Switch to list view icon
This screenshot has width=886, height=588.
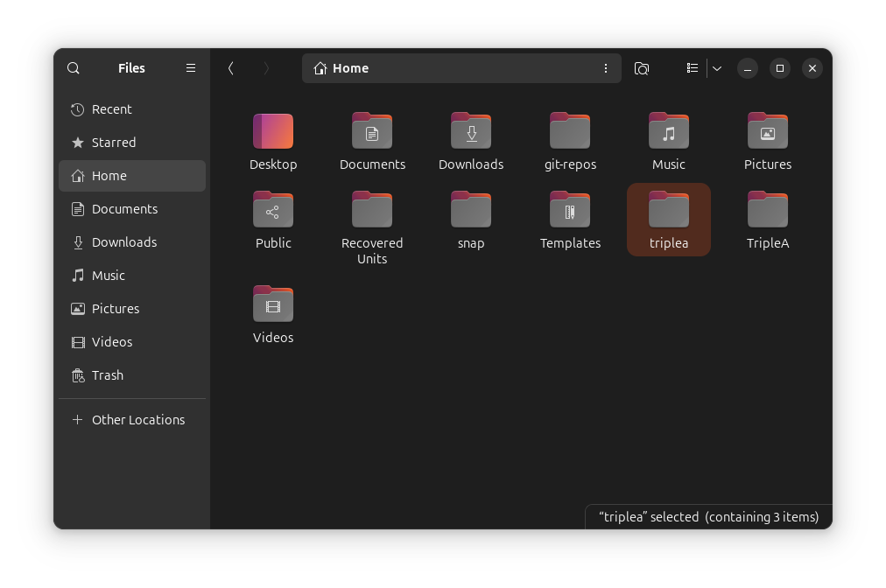click(693, 68)
